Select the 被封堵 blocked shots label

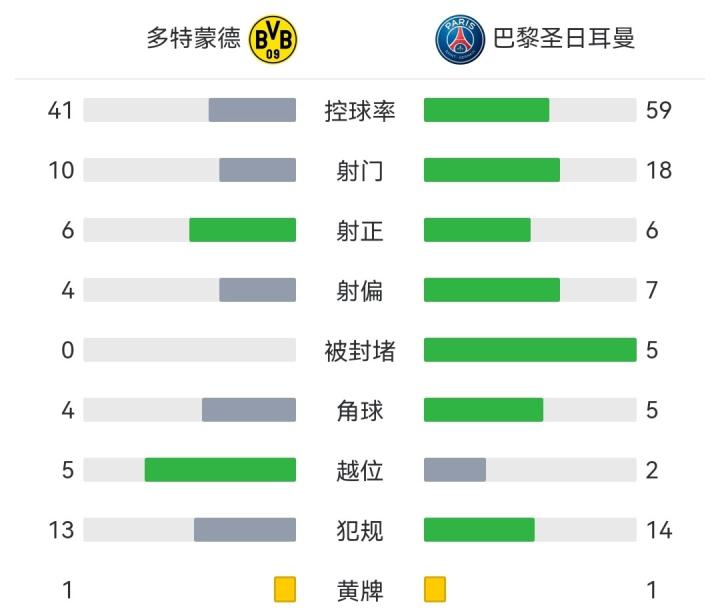point(360,350)
